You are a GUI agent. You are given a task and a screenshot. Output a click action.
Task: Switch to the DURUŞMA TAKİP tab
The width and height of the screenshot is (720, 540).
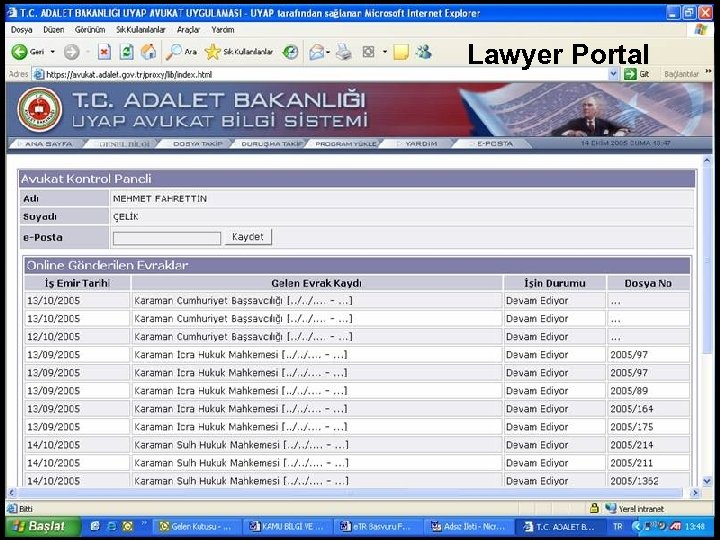tap(272, 144)
